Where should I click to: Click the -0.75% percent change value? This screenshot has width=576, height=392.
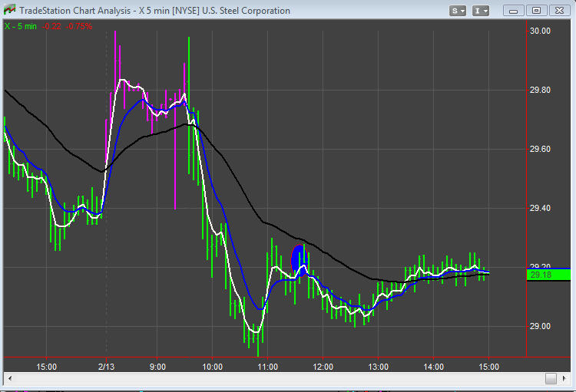[79, 26]
